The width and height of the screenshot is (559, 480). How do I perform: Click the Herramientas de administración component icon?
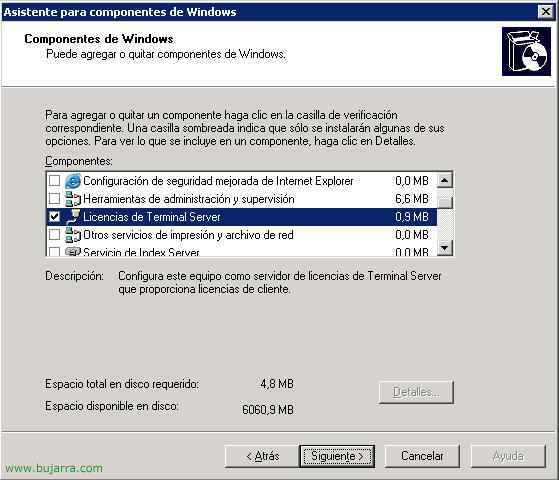[73, 199]
